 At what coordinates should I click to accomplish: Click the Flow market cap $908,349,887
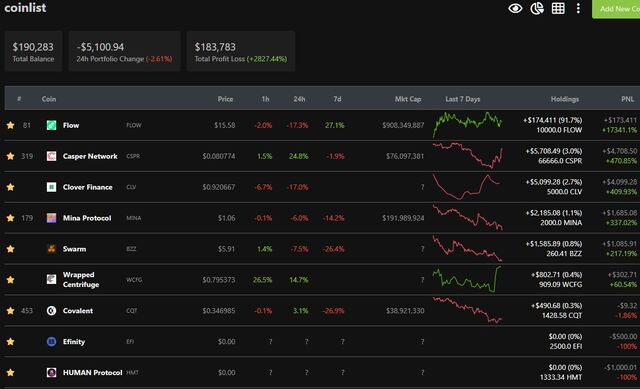coord(403,125)
